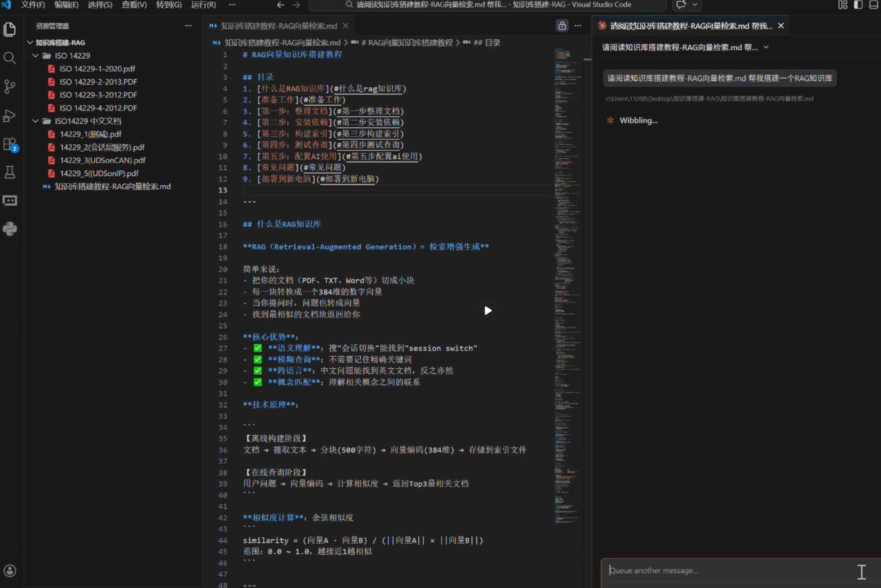This screenshot has width=881, height=588.
Task: Toggle the editor lock icon
Action: 561,26
